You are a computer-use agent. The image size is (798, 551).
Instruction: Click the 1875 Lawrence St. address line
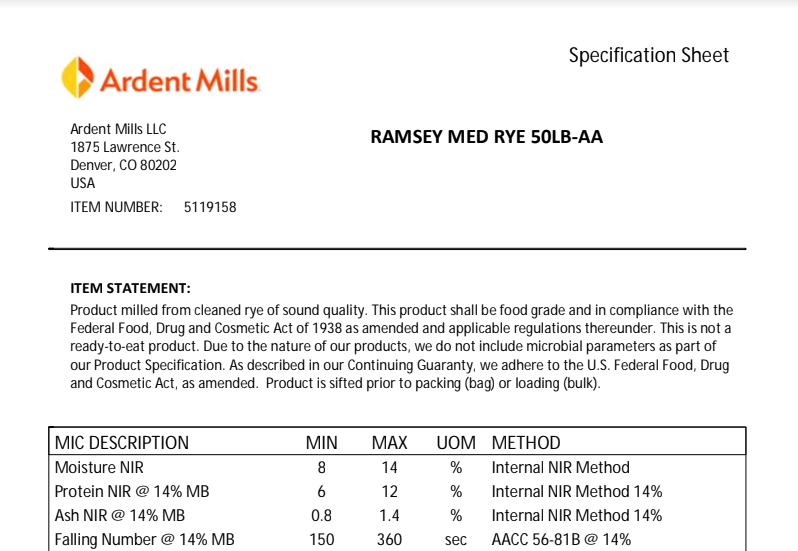125,147
